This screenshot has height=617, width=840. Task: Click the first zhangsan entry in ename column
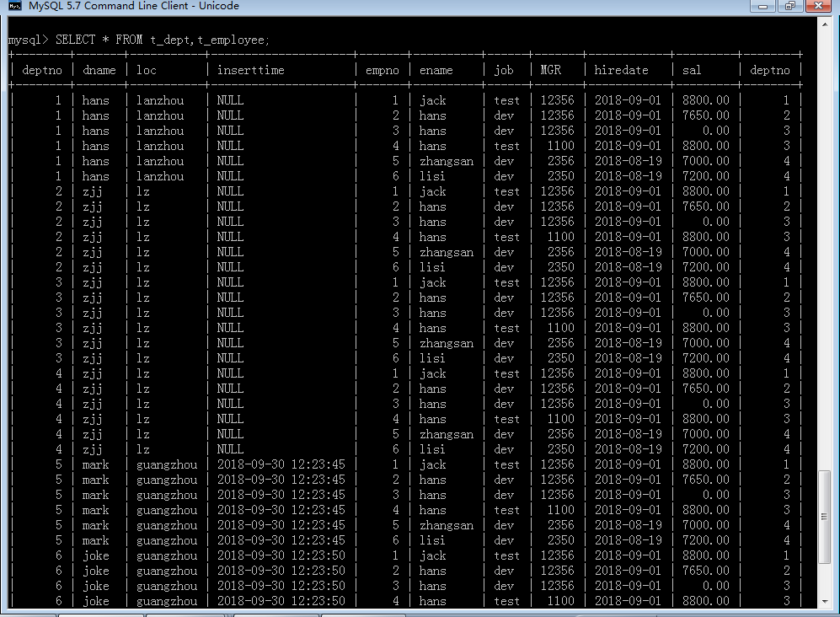pyautogui.click(x=447, y=161)
